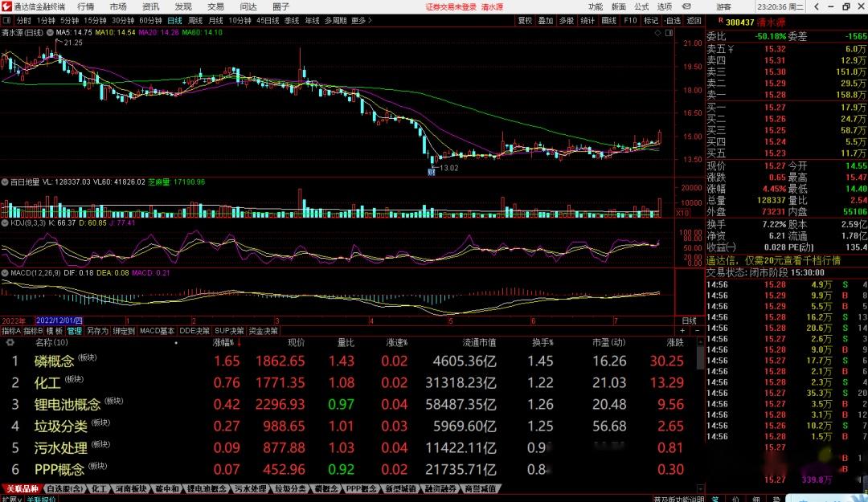The height and width of the screenshot is (502, 868).
Task: Expand 更多 period options
Action: point(362,20)
